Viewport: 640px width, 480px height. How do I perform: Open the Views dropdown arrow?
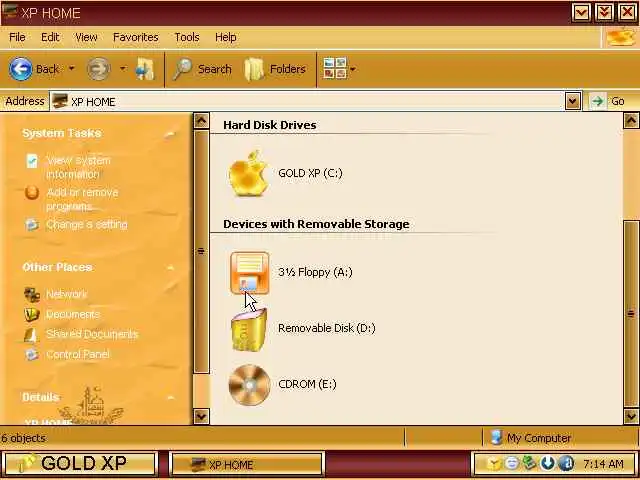point(353,69)
